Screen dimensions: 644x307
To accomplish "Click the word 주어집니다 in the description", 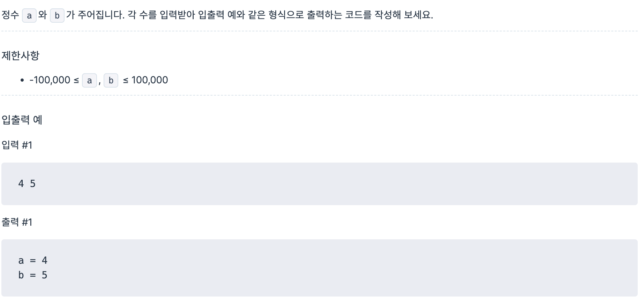I will [100, 15].
